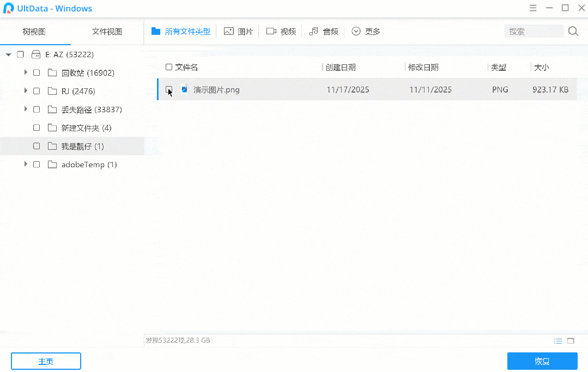Select the 音频 (Audio) filter icon
Screen dimensions: 588x372
tap(314, 31)
